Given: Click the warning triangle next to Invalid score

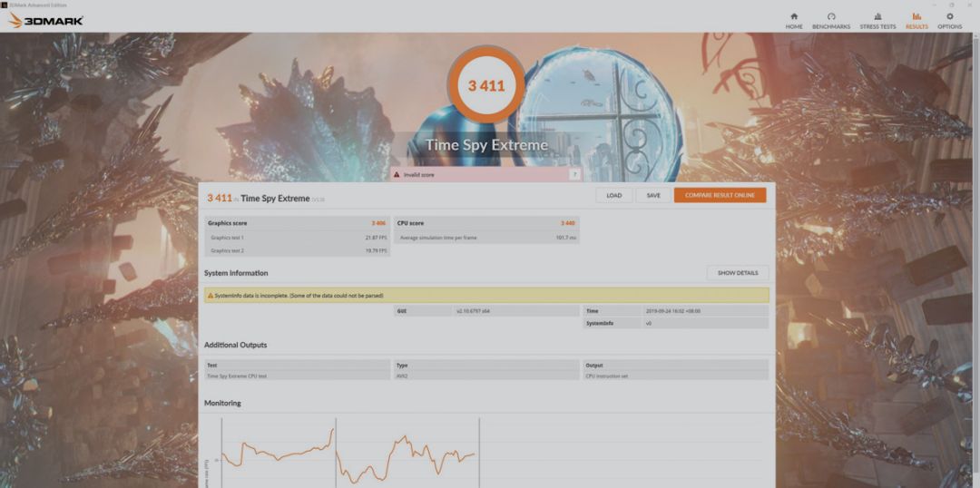Looking at the screenshot, I should pyautogui.click(x=397, y=175).
